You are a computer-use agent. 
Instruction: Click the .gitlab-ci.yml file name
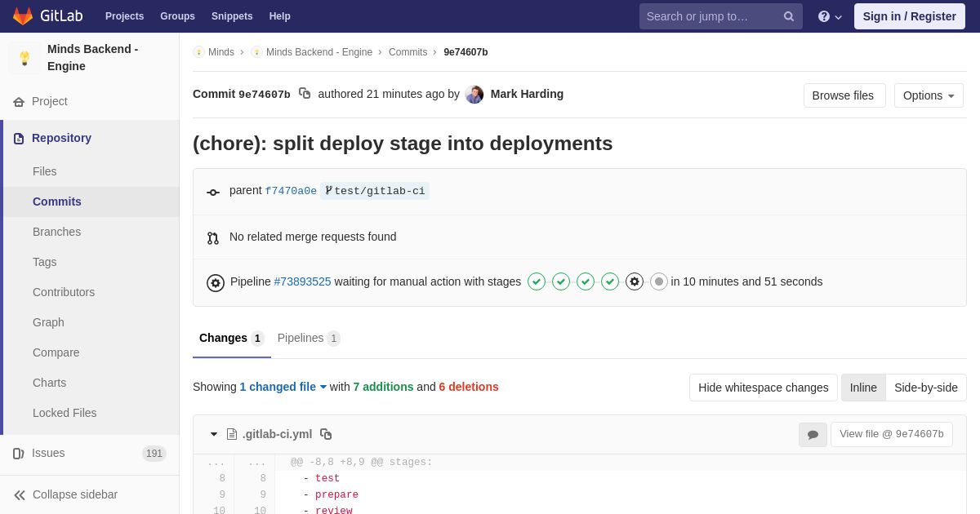277,434
